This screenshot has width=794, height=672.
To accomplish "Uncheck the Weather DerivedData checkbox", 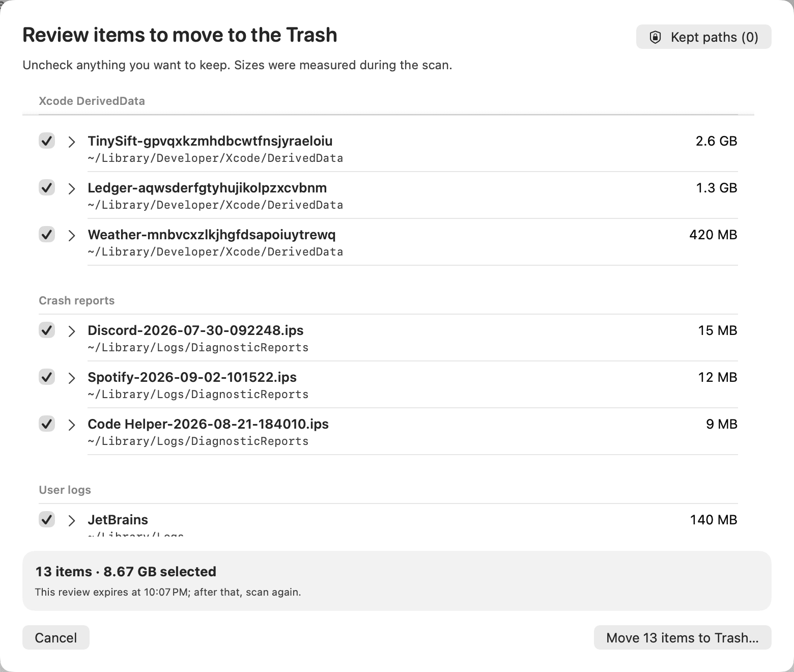I will [47, 235].
